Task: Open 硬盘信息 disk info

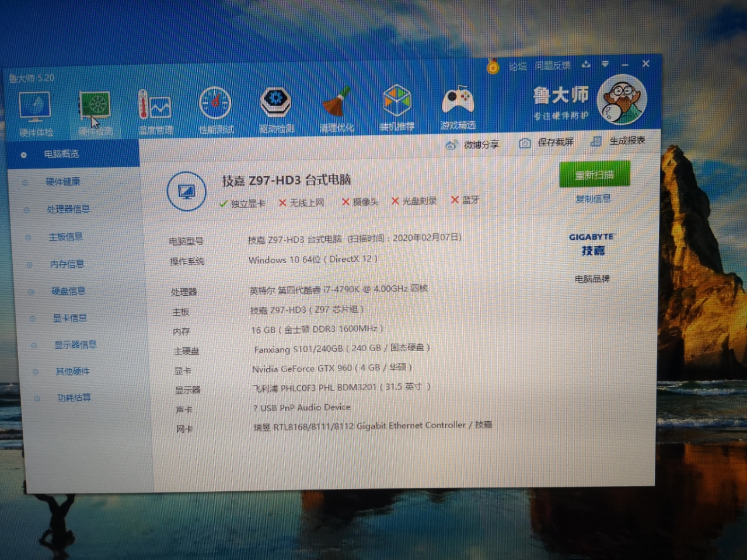Action: [68, 291]
